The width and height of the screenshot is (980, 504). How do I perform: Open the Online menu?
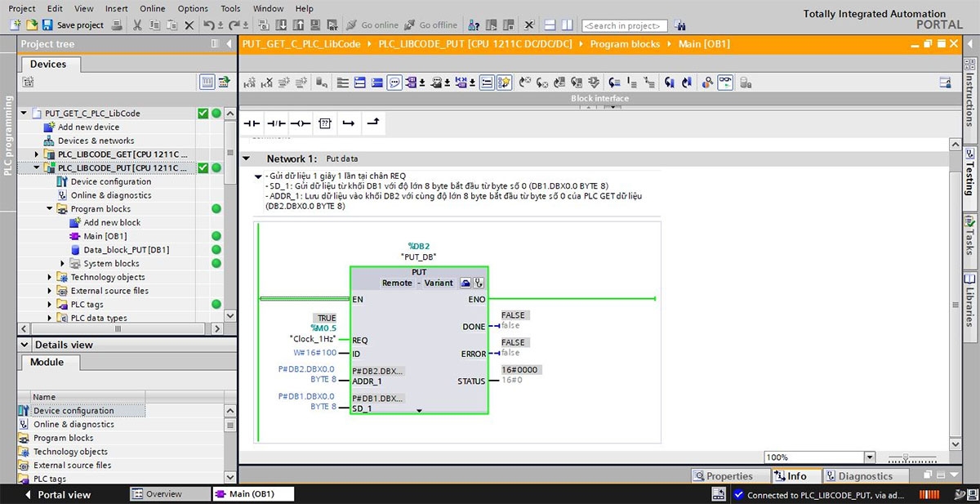click(x=152, y=8)
